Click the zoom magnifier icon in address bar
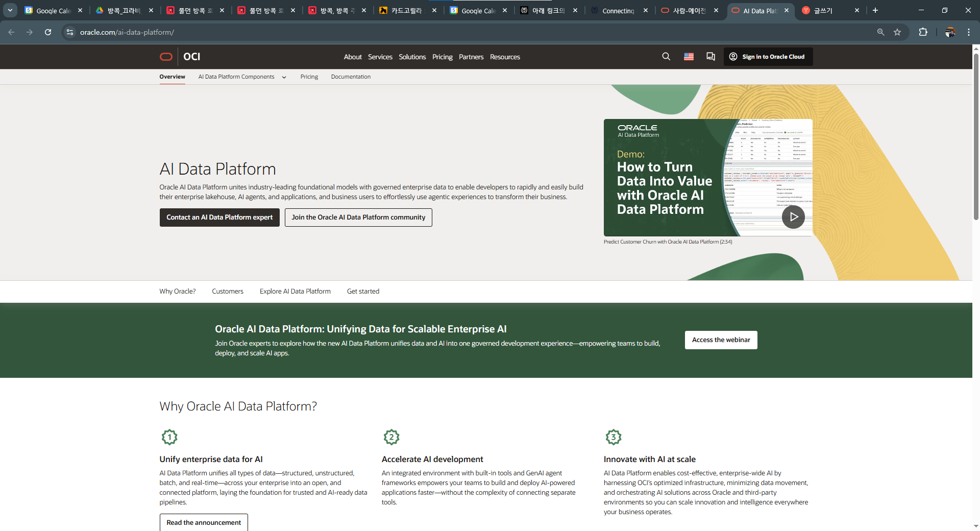Screen dimensions: 980x531 (x=880, y=32)
